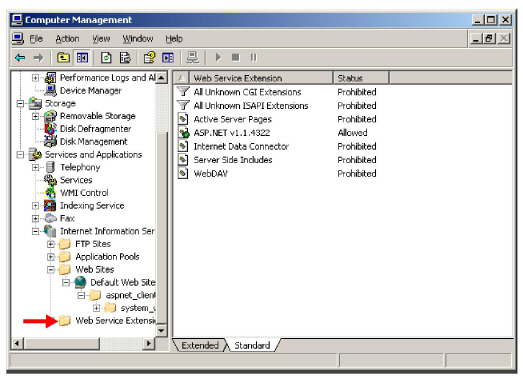Click the Start item play button

point(218,58)
